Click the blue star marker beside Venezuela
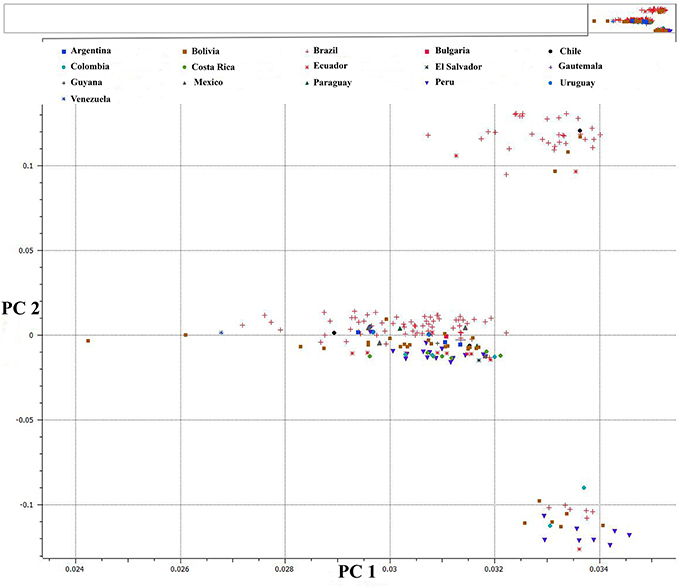Viewport: 680px width, 588px height. click(x=64, y=99)
